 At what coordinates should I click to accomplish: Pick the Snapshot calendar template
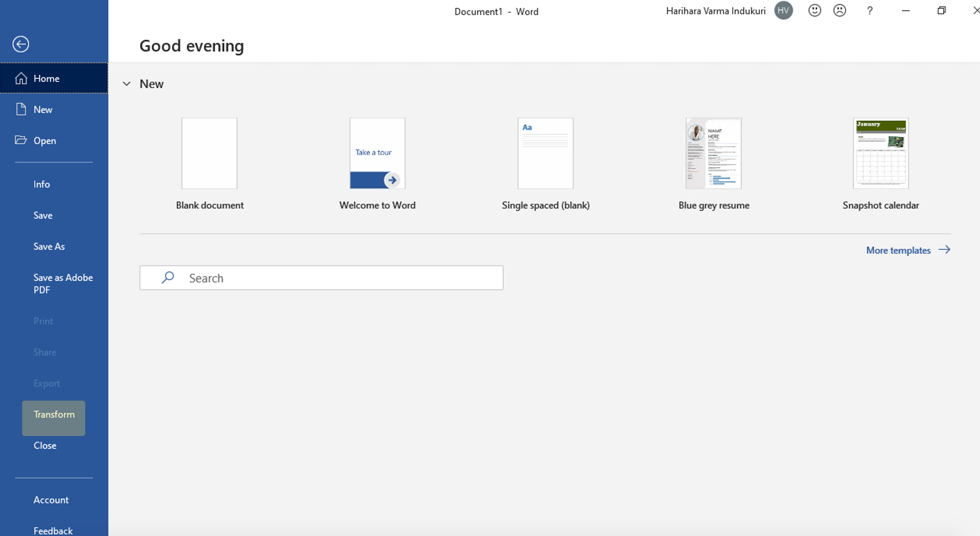pyautogui.click(x=880, y=154)
